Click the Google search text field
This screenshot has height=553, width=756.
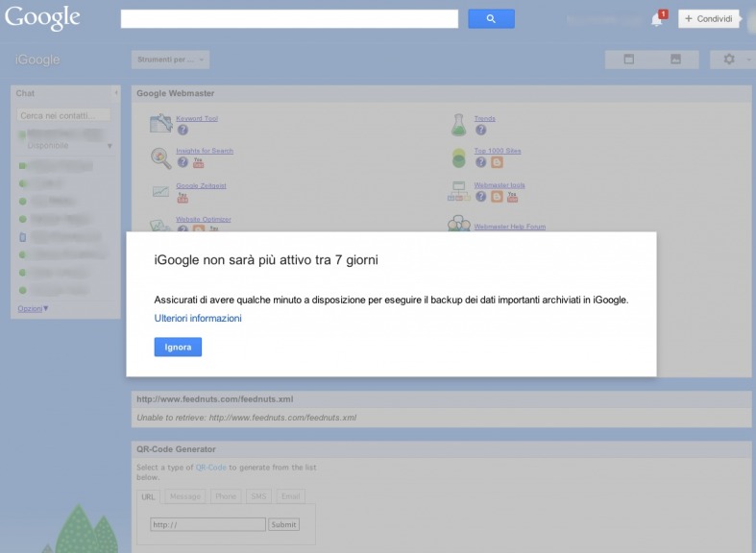click(x=289, y=18)
